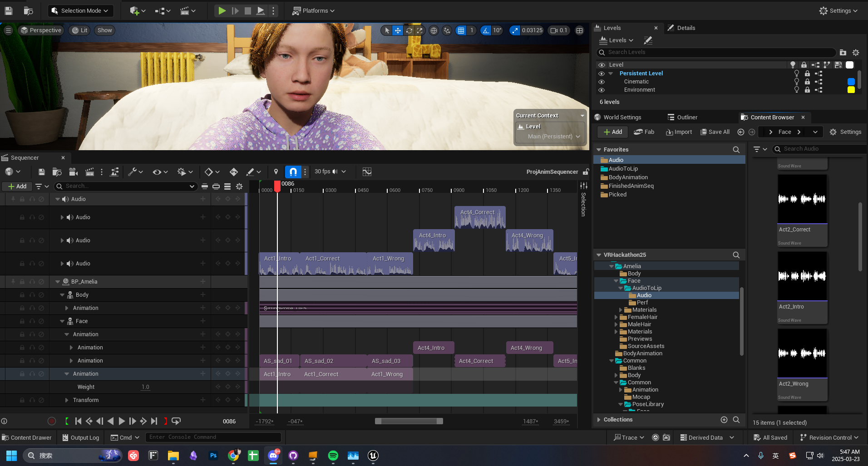
Task: Click the Sequencer camera render movie icon
Action: [x=73, y=172]
